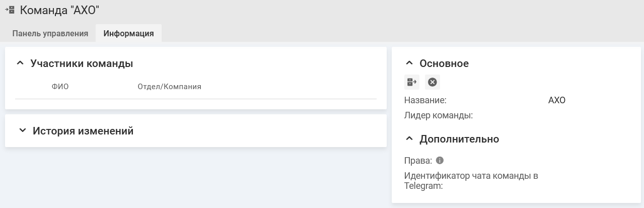Image resolution: width=644 pixels, height=208 pixels.
Task: Click the Лидер команды field label
Action: pyautogui.click(x=438, y=115)
